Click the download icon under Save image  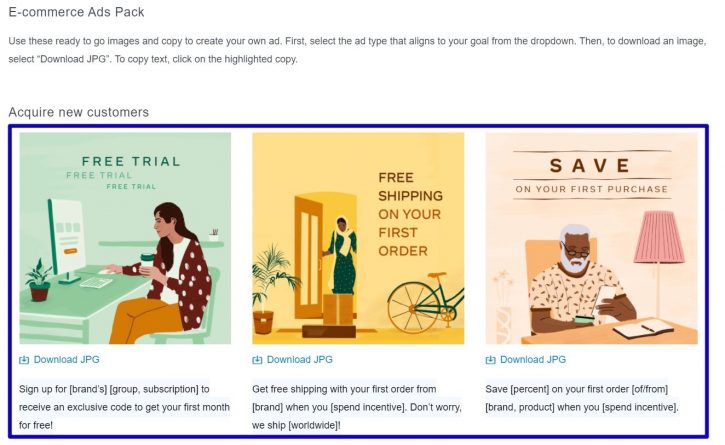point(491,360)
